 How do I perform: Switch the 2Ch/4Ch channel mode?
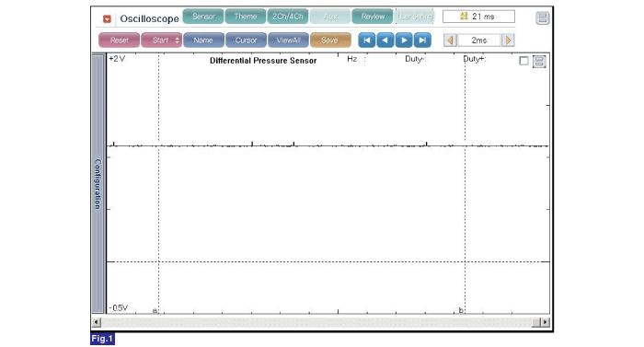click(287, 17)
